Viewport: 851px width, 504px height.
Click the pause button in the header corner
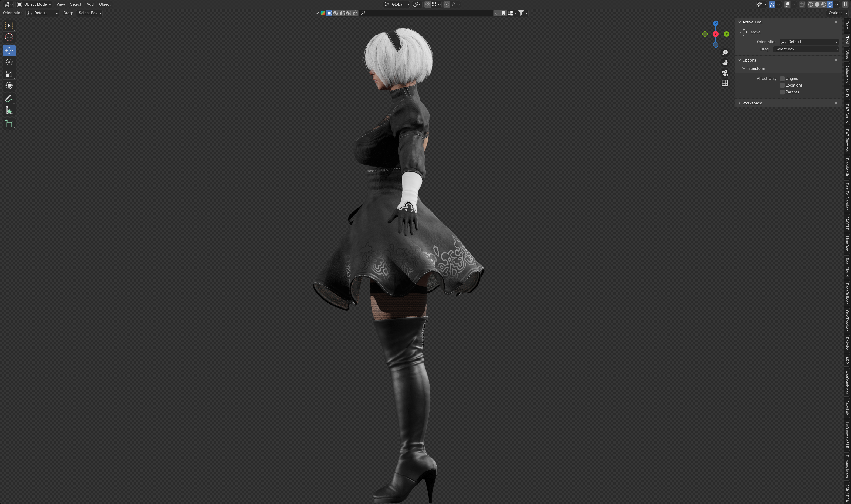[845, 4]
